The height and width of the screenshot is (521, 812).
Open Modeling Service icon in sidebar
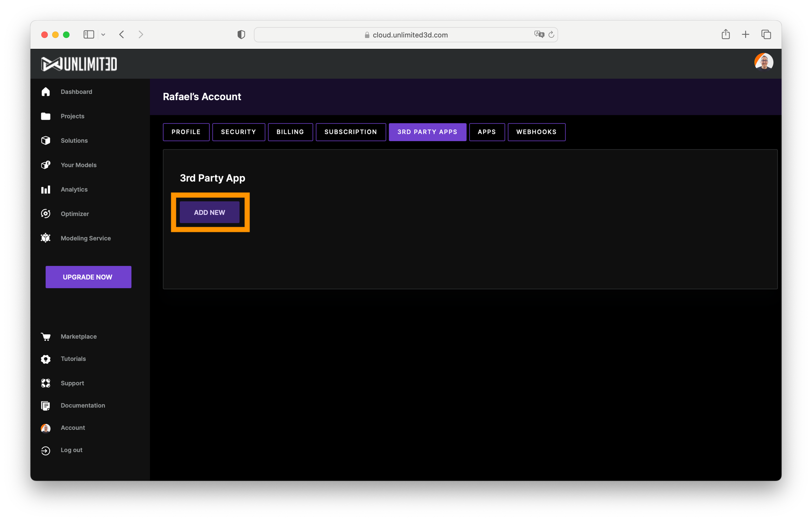(x=45, y=238)
